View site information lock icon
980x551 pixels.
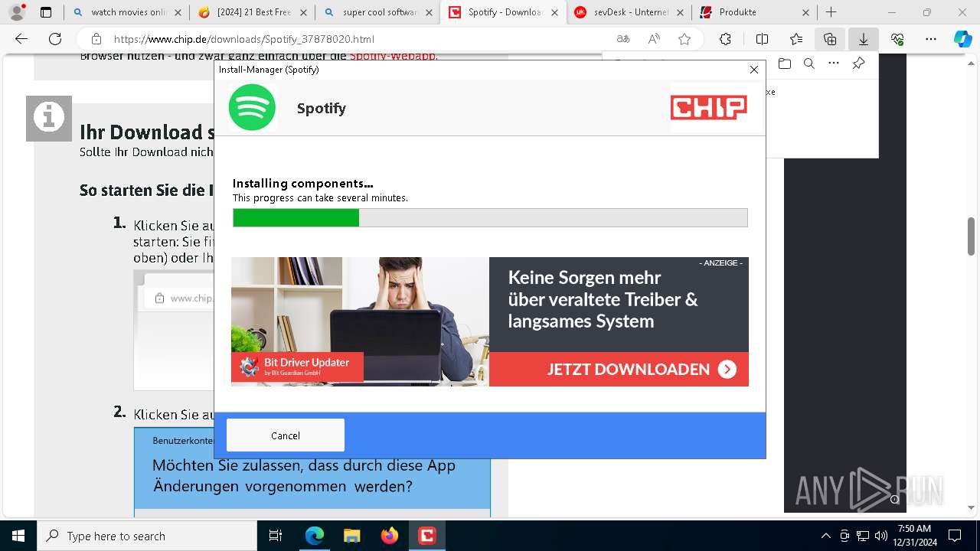[96, 39]
